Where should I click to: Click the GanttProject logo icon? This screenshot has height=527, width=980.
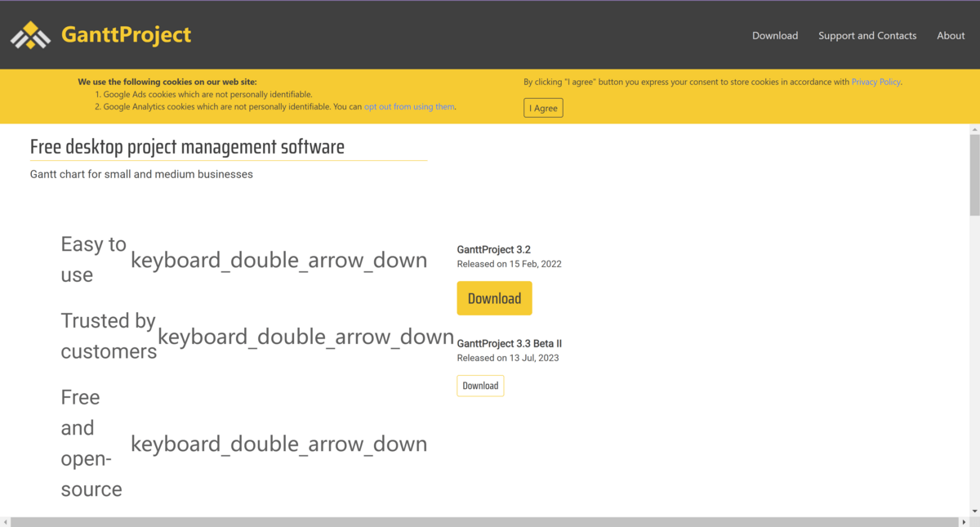click(x=30, y=35)
